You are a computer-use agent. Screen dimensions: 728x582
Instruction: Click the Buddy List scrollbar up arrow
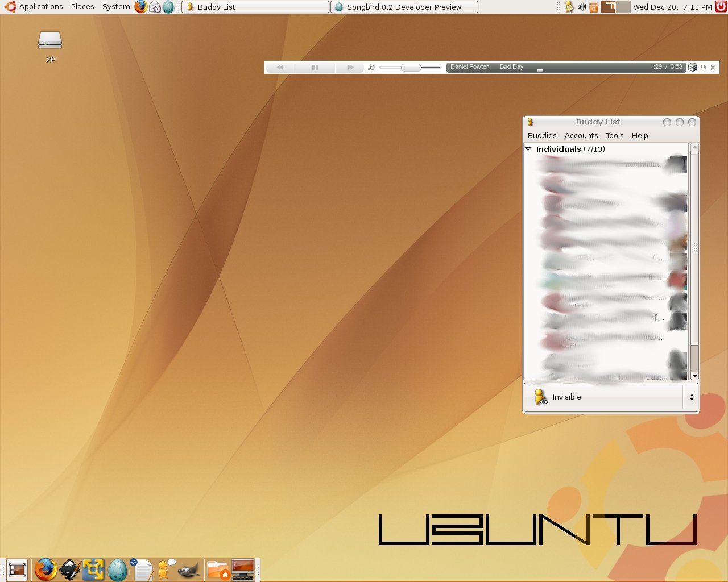pyautogui.click(x=694, y=147)
